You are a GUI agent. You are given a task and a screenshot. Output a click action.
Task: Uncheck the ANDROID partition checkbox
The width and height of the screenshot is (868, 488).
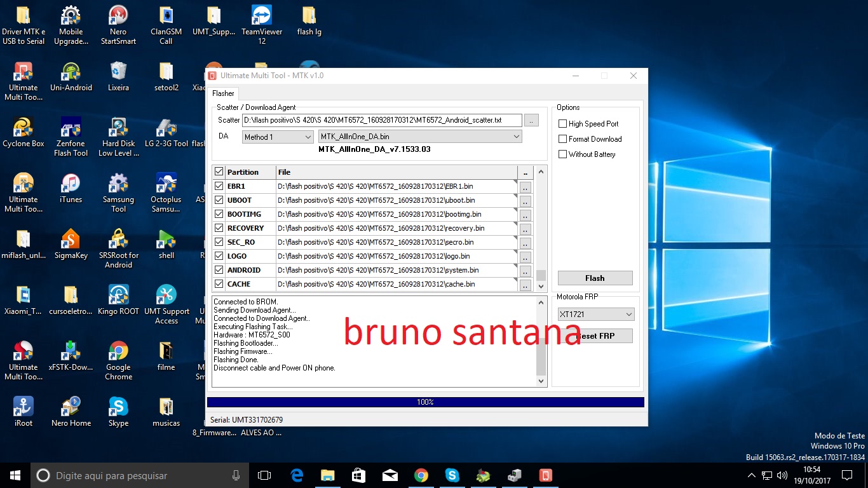coord(219,270)
